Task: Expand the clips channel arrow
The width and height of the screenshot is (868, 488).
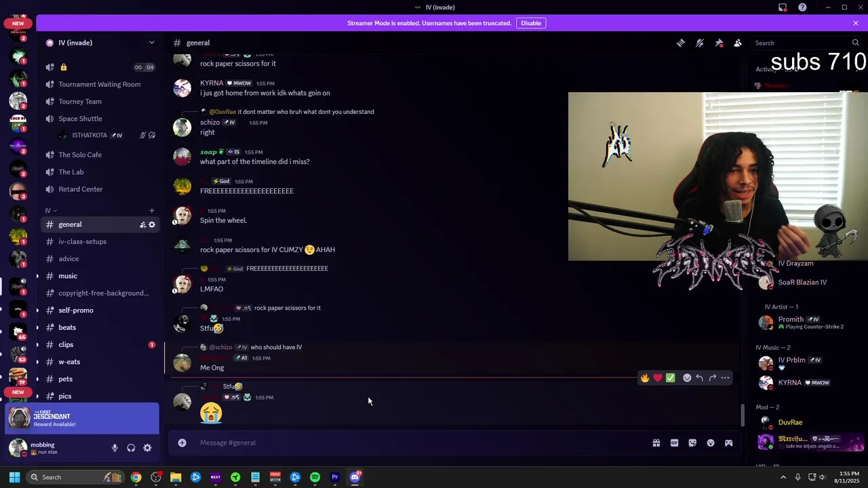Action: [x=37, y=345]
